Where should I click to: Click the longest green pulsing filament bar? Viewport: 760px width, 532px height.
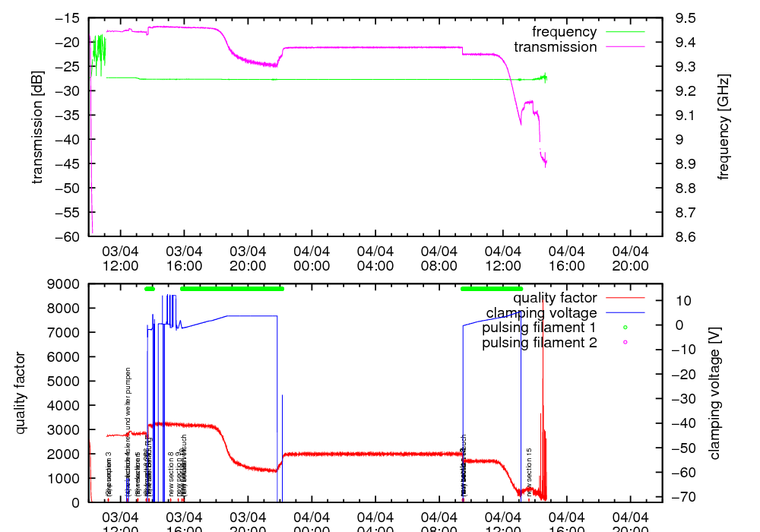tap(232, 289)
